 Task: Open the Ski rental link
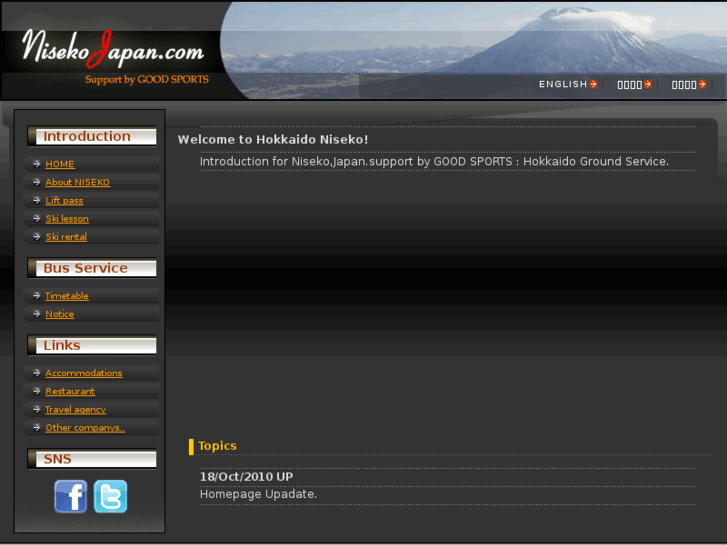[x=66, y=237]
